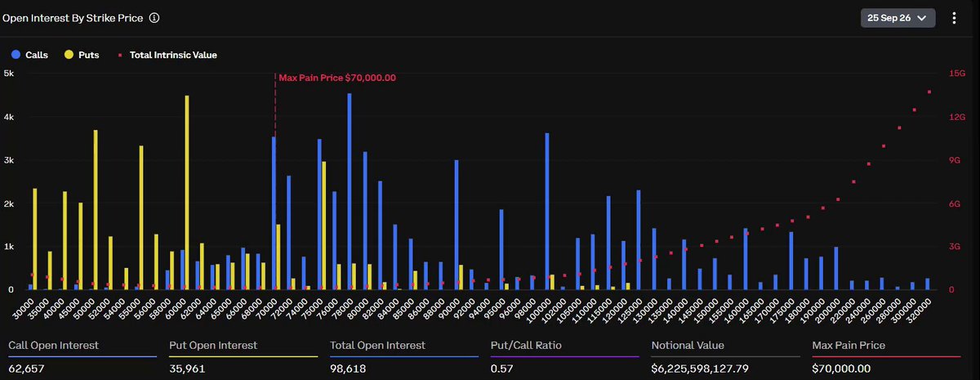
Task: Click the Max Pain Price $70,000.00 chart label
Action: pos(337,78)
